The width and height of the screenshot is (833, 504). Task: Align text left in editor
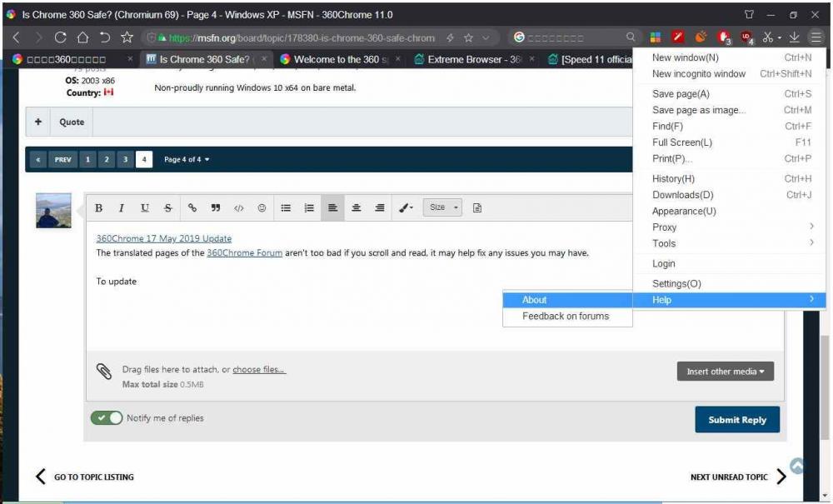pyautogui.click(x=332, y=207)
